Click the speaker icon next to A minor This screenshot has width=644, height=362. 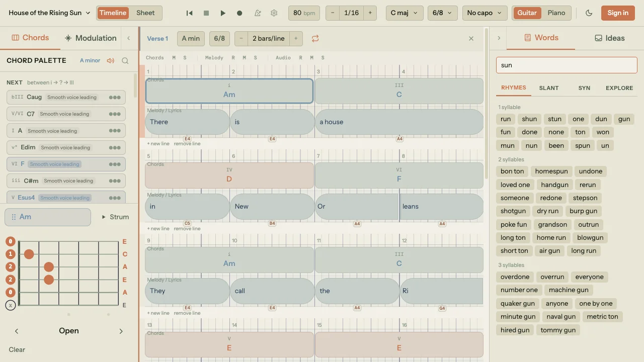pos(110,60)
